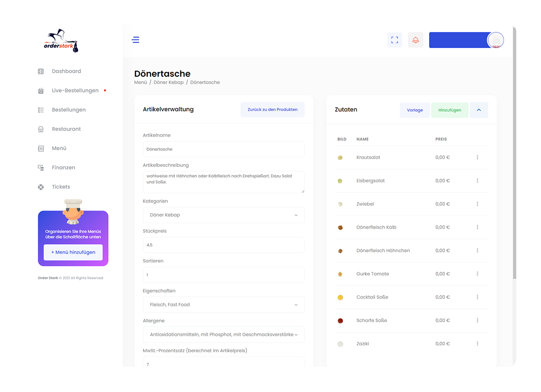Open Finanzen from the sidebar
The image size is (541, 392).
(63, 168)
